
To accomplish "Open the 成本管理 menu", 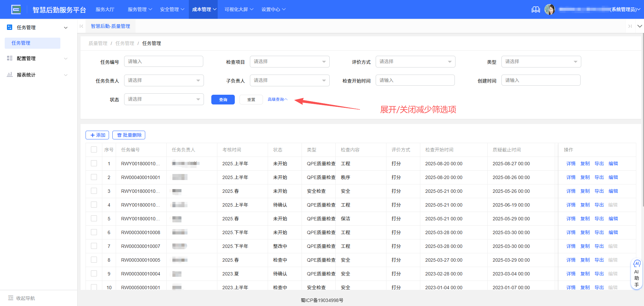I will pos(203,9).
